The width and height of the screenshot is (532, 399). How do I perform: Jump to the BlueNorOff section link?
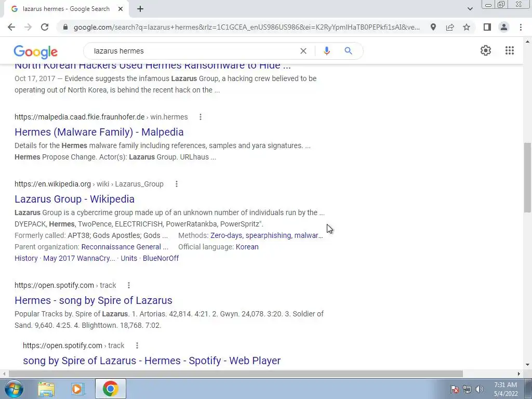161,258
